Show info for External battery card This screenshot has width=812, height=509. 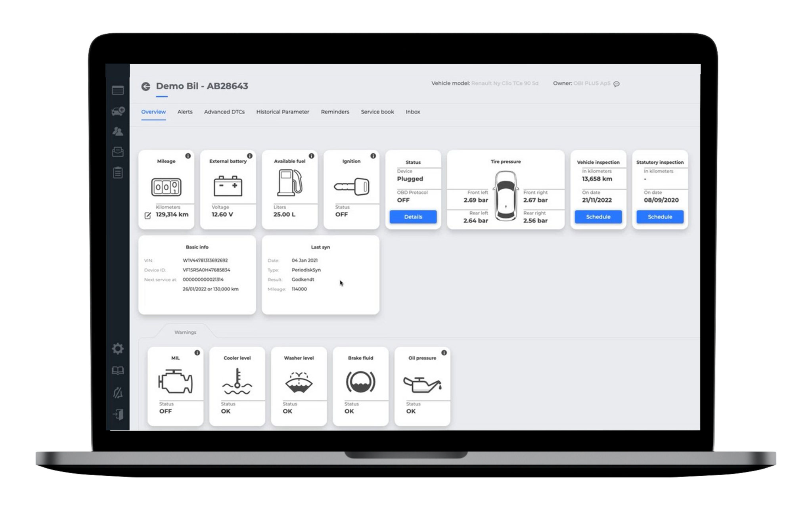[x=249, y=156]
